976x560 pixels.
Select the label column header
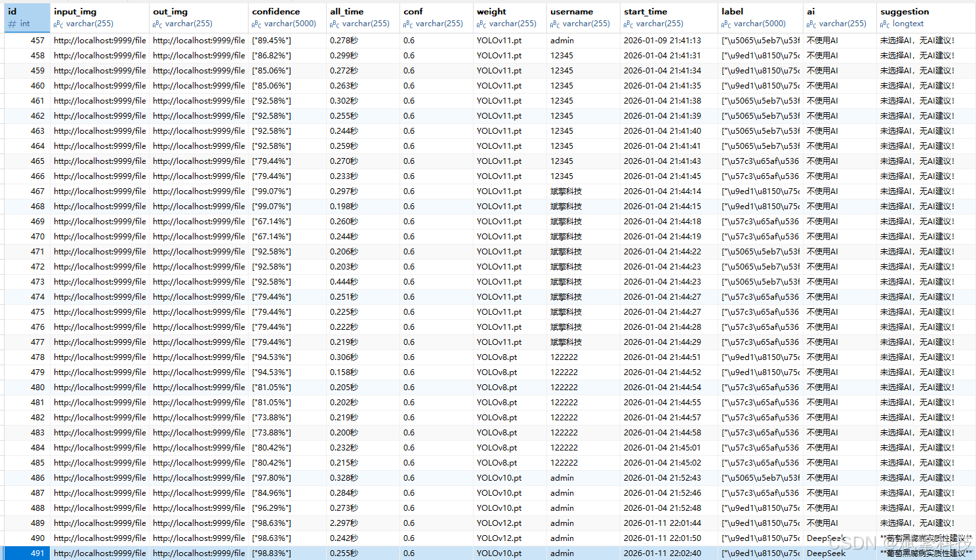pos(760,17)
